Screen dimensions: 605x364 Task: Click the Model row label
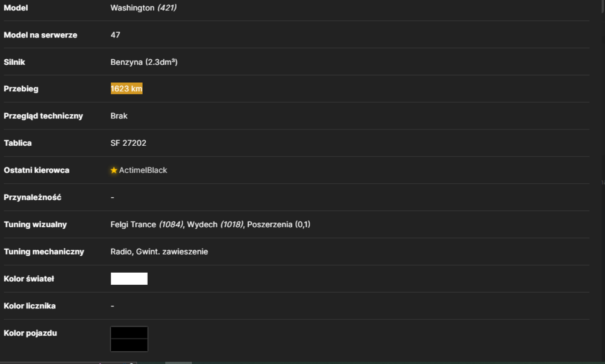pyautogui.click(x=16, y=8)
